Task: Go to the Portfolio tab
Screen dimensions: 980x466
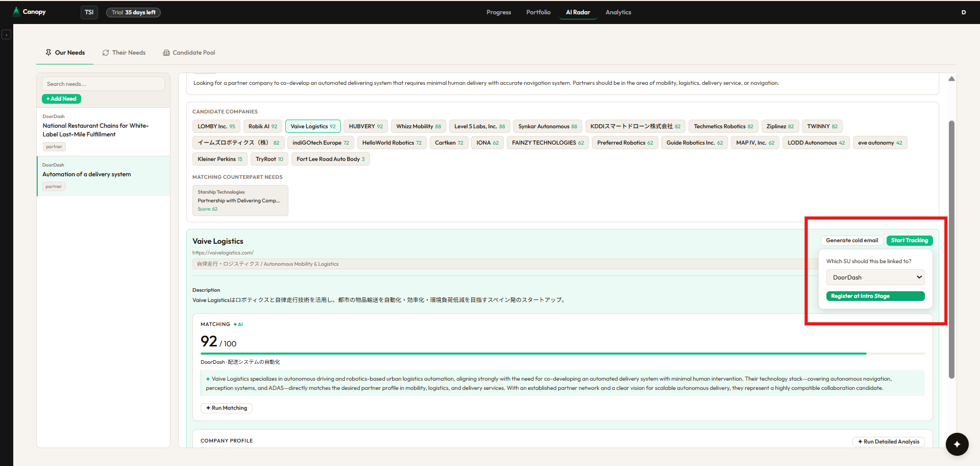Action: pyautogui.click(x=538, y=12)
